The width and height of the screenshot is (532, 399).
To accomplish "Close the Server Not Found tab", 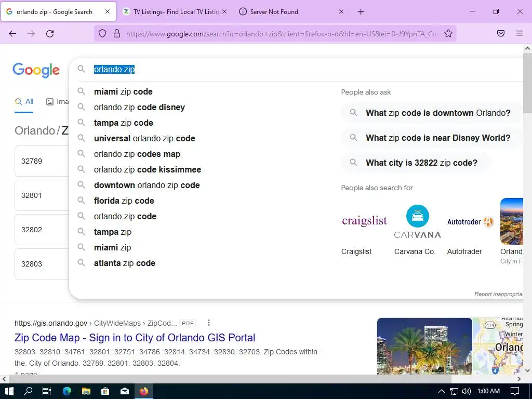I will click(x=341, y=11).
